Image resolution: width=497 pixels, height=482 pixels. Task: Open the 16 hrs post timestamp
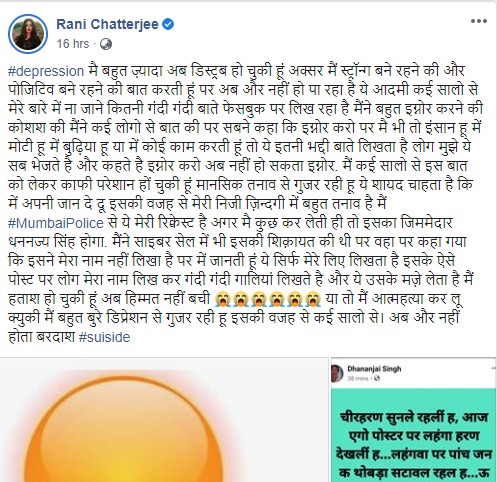coord(73,44)
